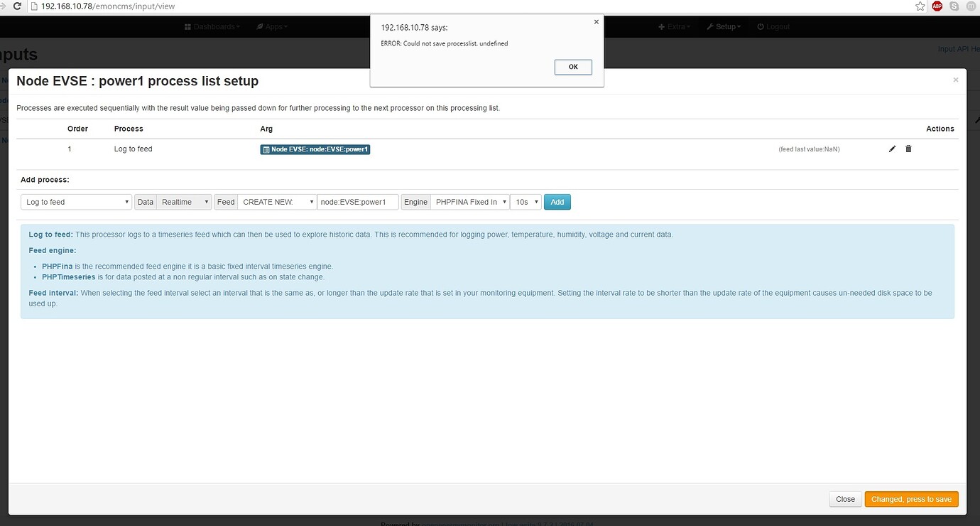The image size is (980, 526).
Task: Dismiss the error alert with OK
Action: point(572,66)
